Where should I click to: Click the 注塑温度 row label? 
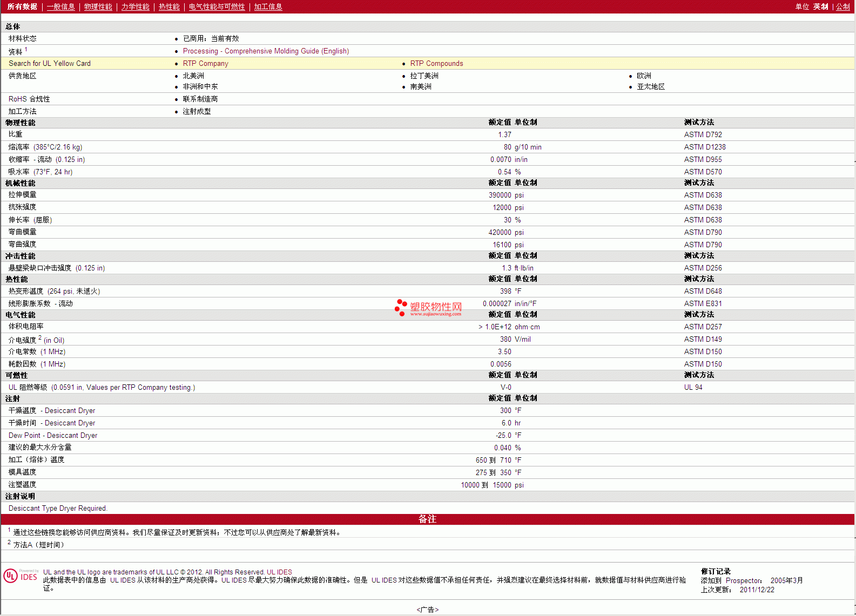pyautogui.click(x=22, y=485)
